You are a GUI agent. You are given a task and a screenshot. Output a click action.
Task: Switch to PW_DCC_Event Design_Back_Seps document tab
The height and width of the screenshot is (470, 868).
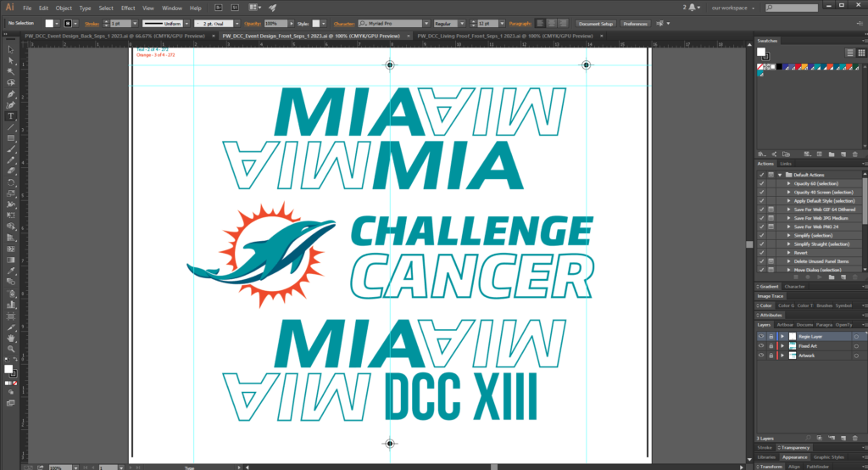(114, 36)
